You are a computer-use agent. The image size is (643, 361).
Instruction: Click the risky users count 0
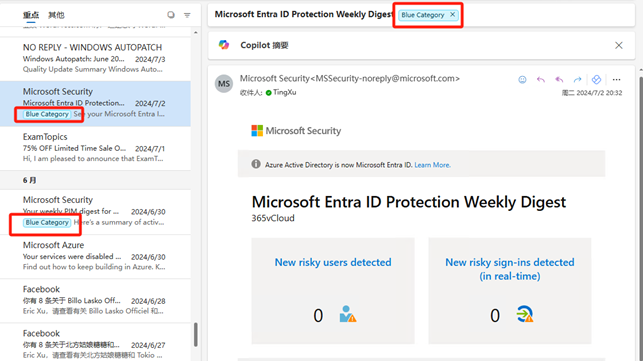[318, 315]
